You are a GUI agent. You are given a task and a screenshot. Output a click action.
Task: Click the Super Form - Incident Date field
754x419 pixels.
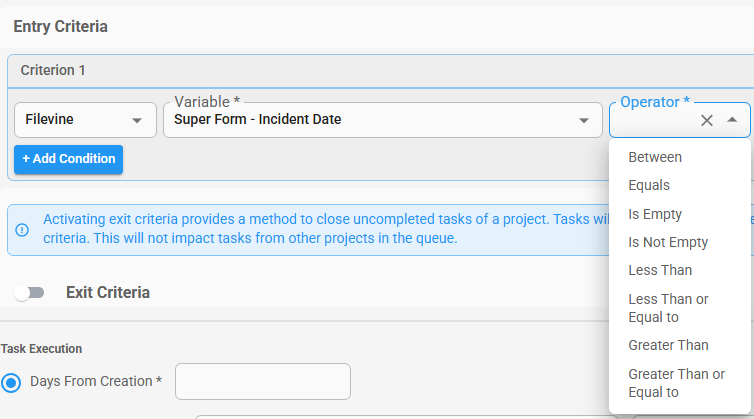(383, 120)
